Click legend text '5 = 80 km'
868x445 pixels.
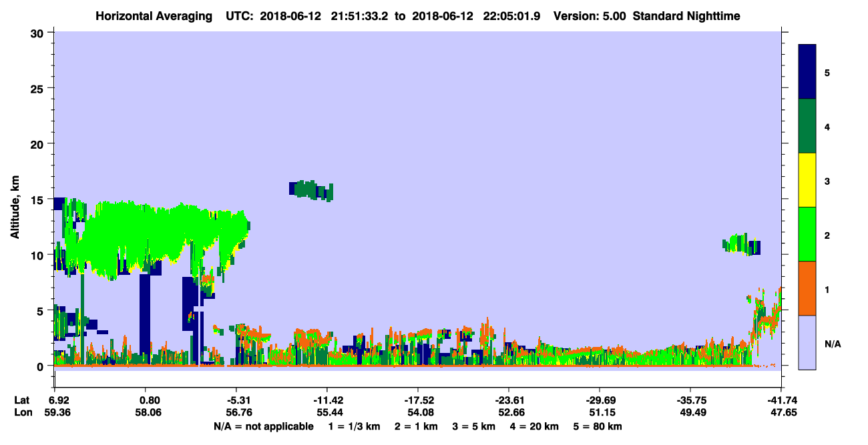(598, 426)
